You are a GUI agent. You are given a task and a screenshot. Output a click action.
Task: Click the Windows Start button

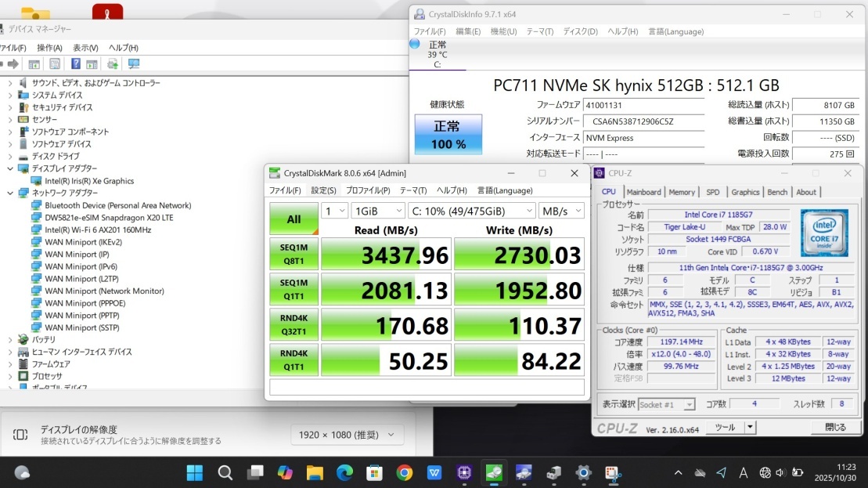point(194,472)
